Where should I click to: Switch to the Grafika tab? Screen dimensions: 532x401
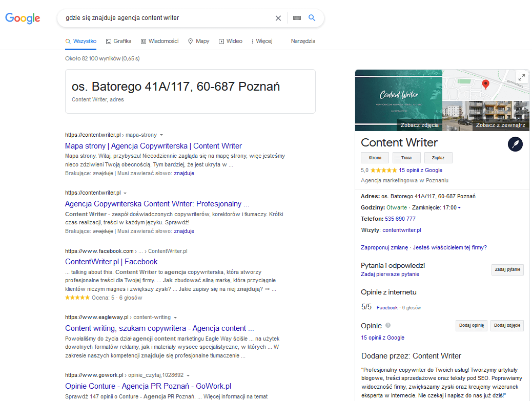[x=119, y=41]
